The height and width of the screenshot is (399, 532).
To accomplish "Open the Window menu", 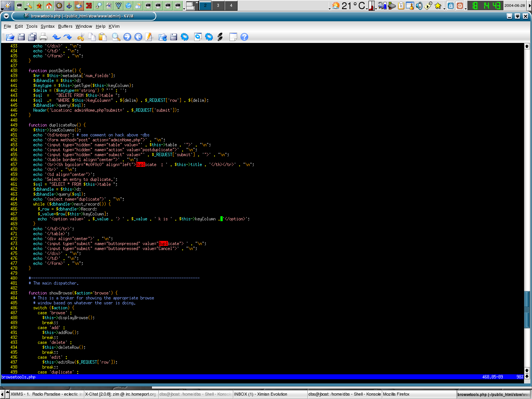I will pyautogui.click(x=84, y=26).
